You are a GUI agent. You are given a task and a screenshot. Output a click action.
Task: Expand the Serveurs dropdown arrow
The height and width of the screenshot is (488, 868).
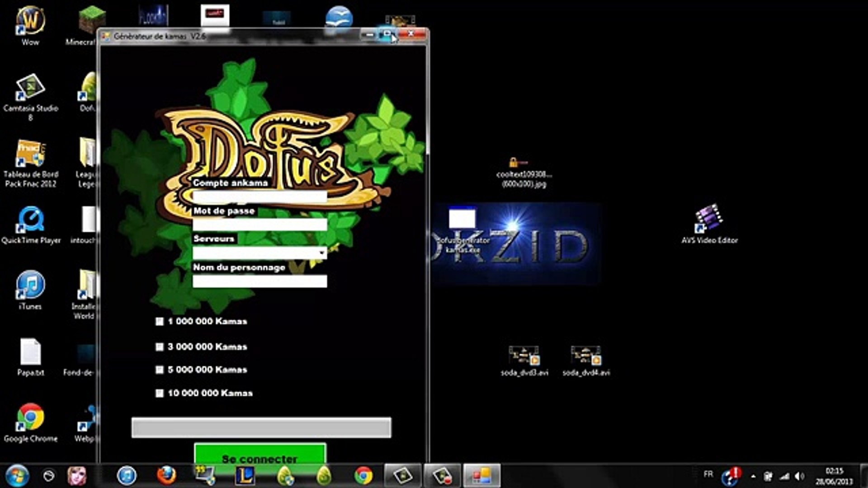click(321, 253)
